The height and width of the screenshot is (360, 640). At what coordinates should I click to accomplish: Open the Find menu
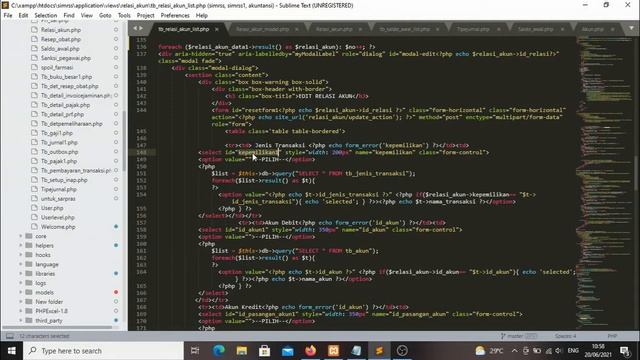click(x=69, y=16)
